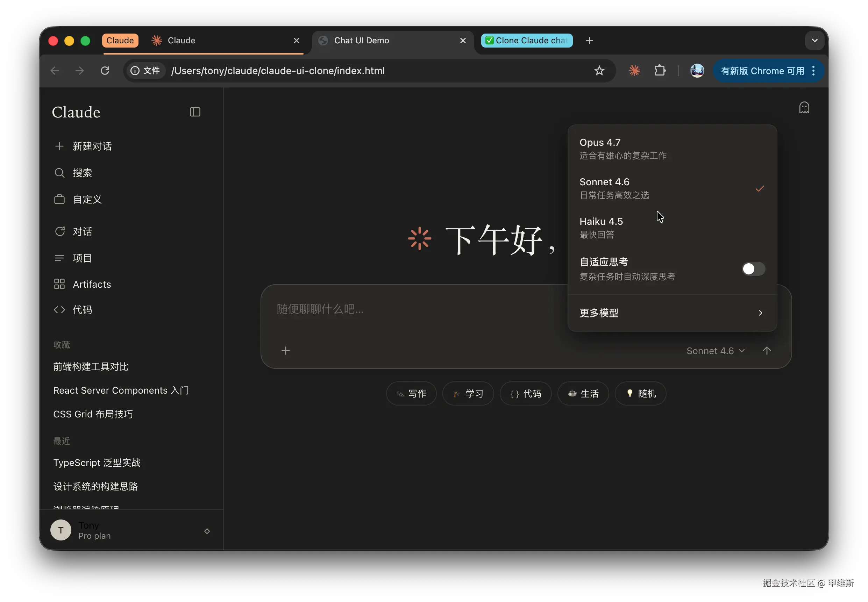Click the Claude extension starburst icon

(634, 71)
